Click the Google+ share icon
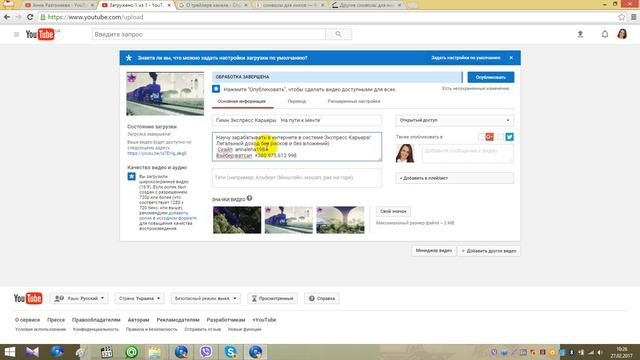This screenshot has width=640, height=360. [489, 137]
